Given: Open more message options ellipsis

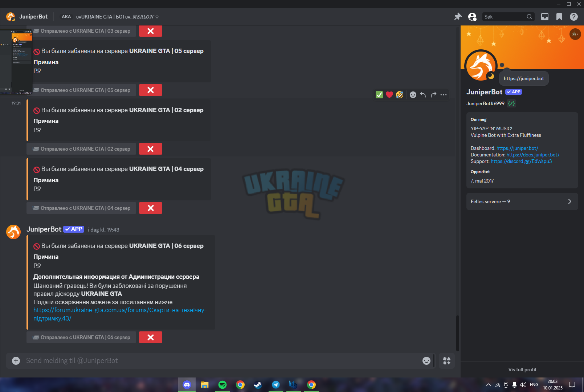Looking at the screenshot, I should coord(444,95).
